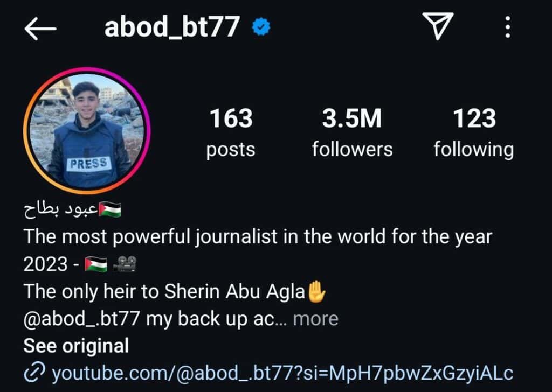552x392 pixels.
Task: View the profile picture story ring
Action: (87, 130)
